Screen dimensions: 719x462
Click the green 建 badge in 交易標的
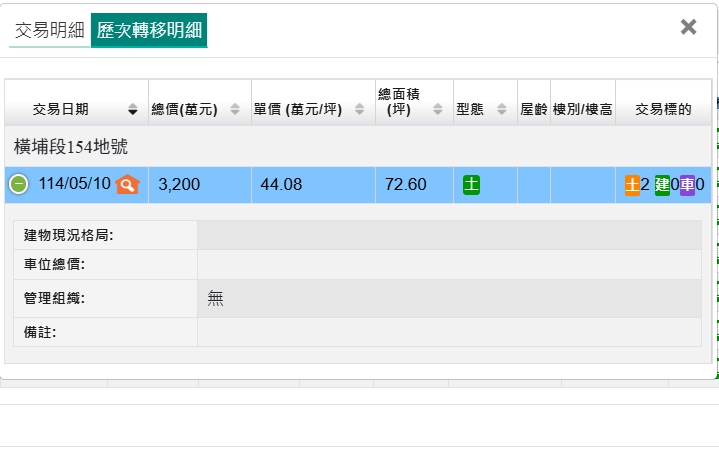point(661,185)
